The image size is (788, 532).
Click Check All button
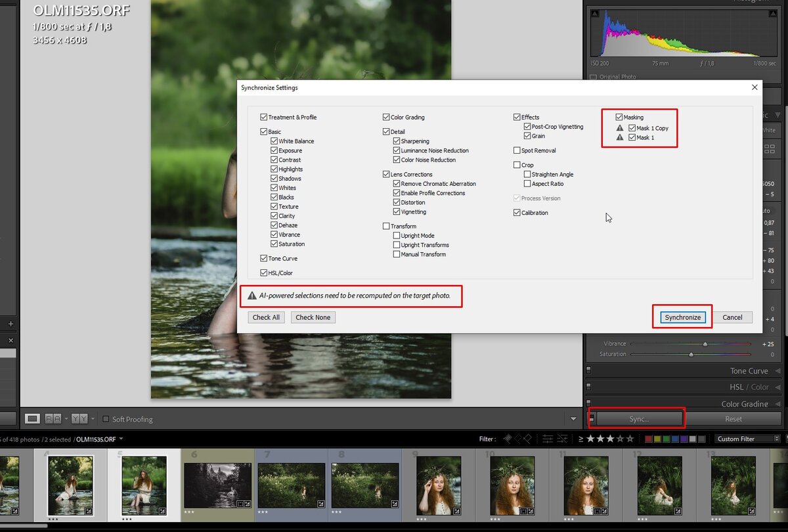pos(267,317)
